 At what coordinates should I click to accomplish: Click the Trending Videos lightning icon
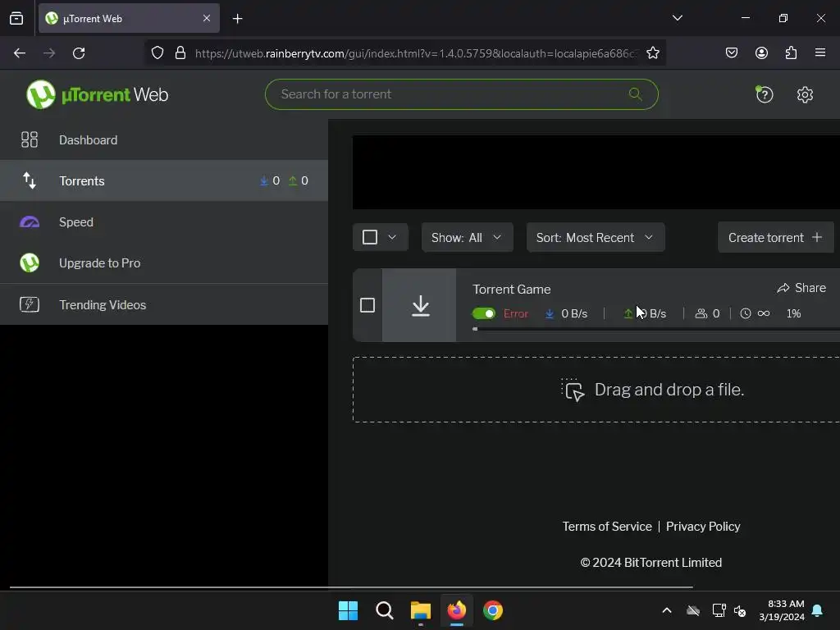click(30, 304)
